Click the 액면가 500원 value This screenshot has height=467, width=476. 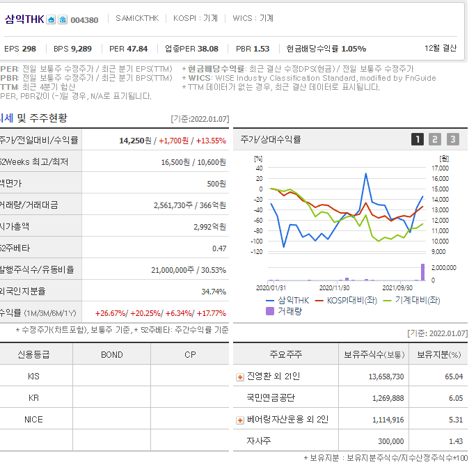tap(216, 184)
